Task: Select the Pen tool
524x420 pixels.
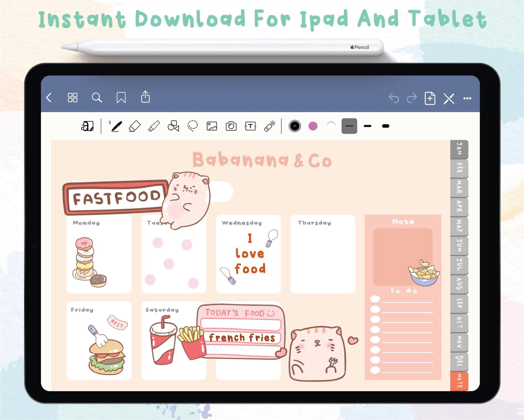Action: point(116,126)
